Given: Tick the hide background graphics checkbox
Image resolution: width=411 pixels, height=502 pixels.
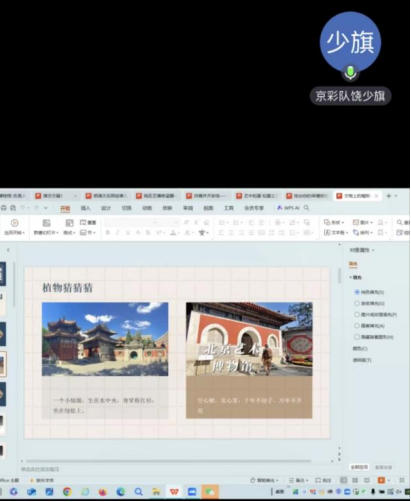Looking at the screenshot, I should point(357,337).
